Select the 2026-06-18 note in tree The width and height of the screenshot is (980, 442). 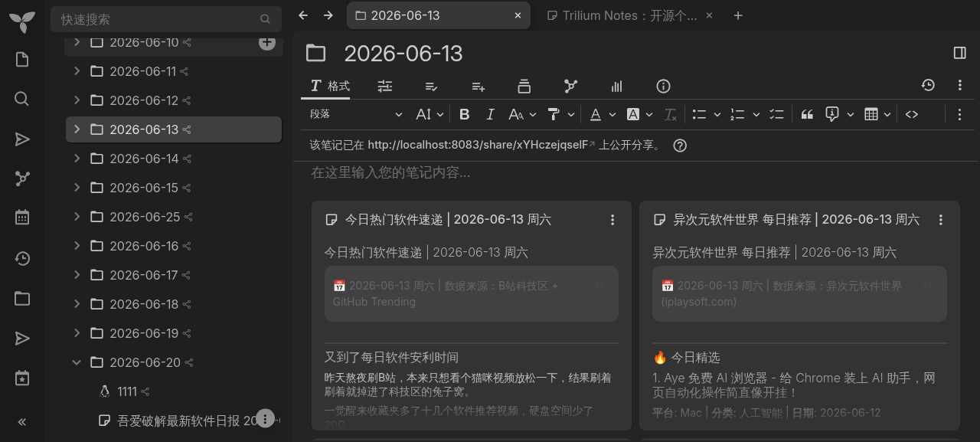[x=144, y=304]
